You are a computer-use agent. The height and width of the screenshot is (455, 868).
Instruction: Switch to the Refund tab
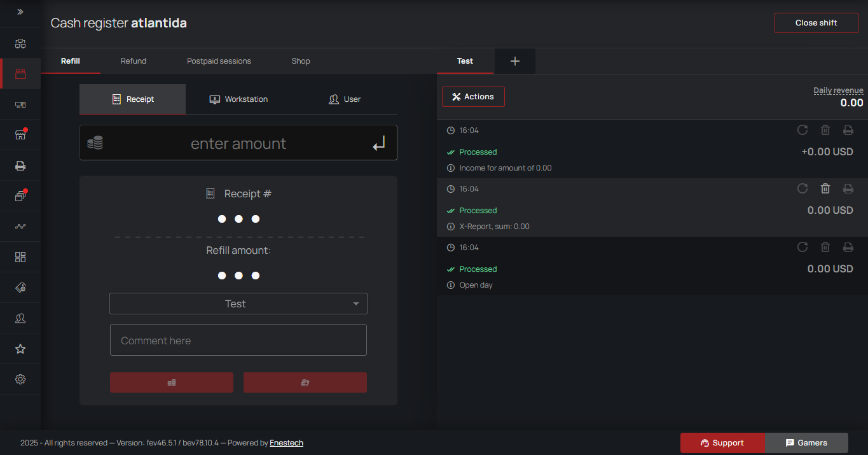tap(134, 61)
